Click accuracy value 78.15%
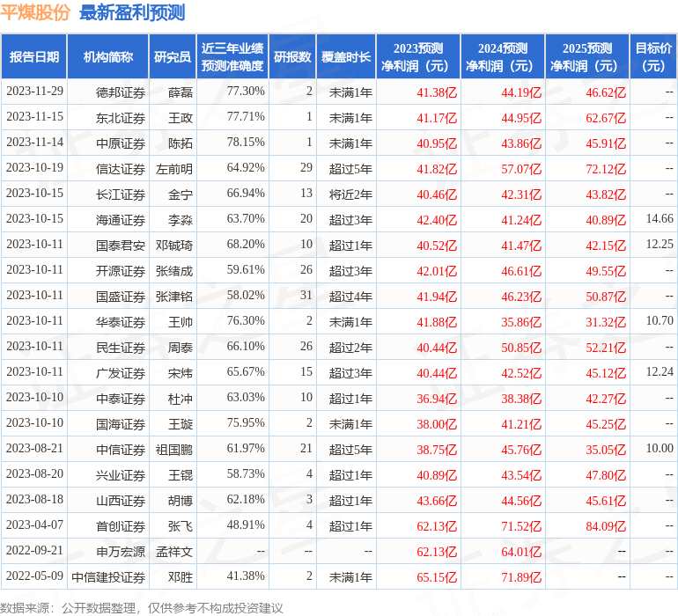 246,142
